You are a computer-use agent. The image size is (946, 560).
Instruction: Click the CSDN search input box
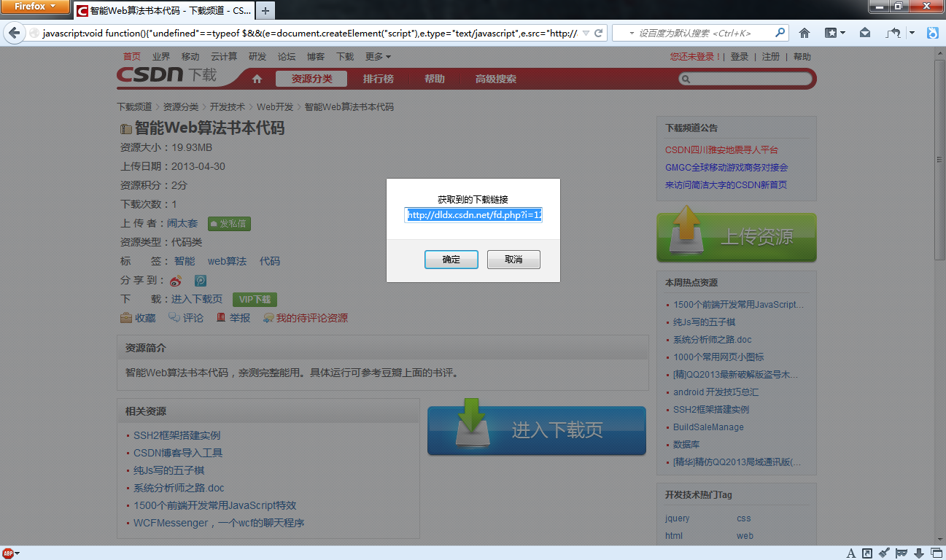pyautogui.click(x=745, y=79)
